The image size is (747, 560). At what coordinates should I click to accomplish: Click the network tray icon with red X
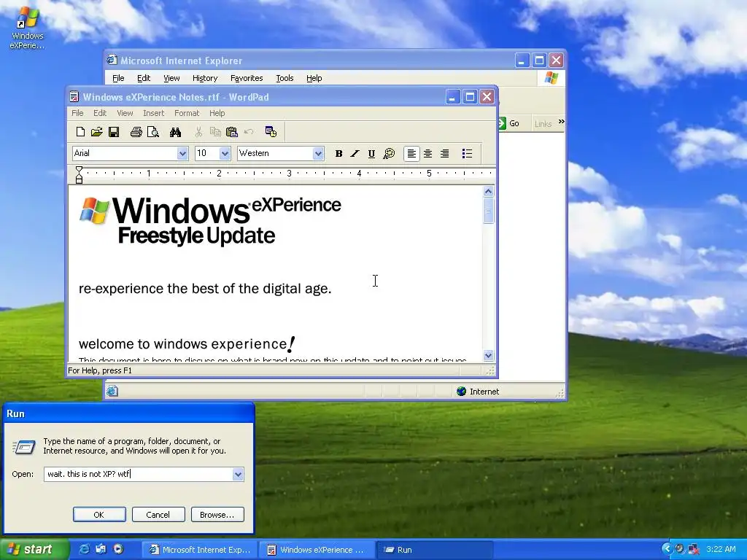(x=694, y=550)
